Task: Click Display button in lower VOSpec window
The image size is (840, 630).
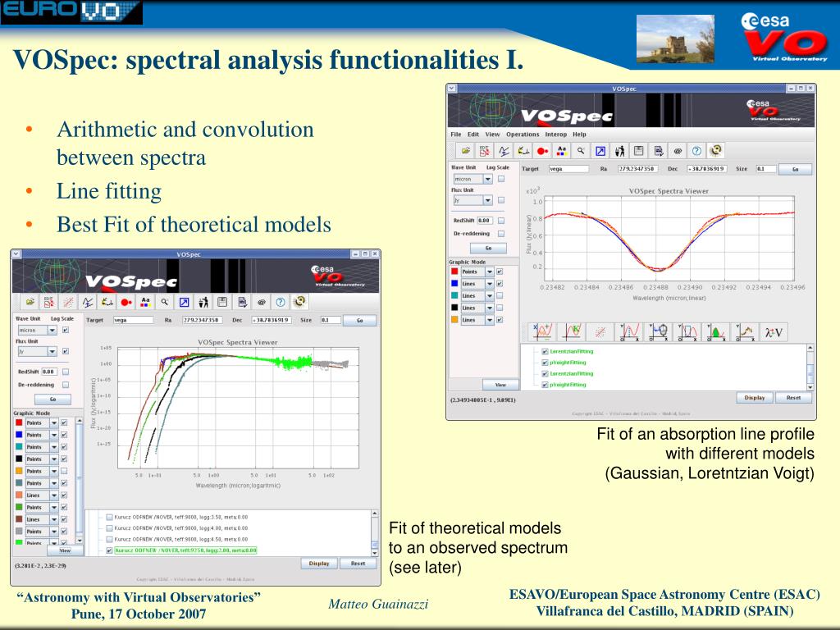Action: 319,563
